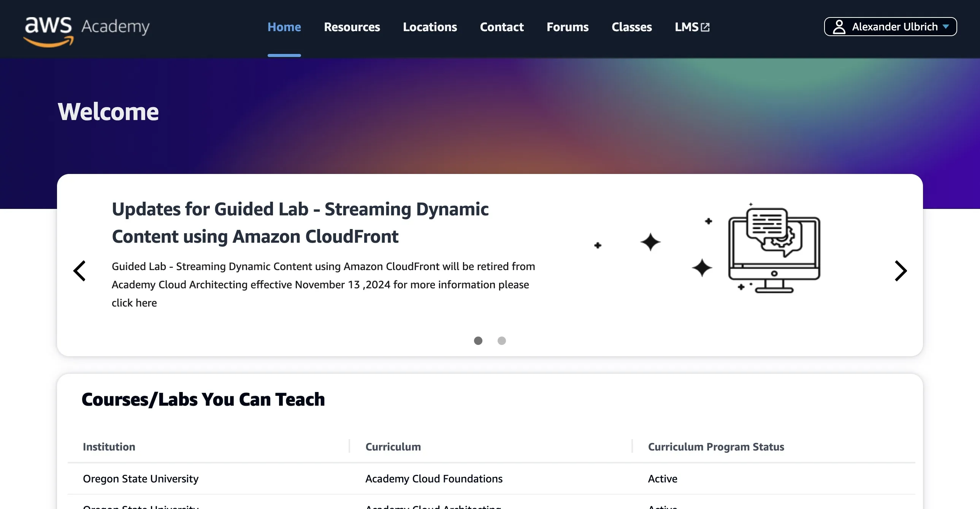The width and height of the screenshot is (980, 509).
Task: Go to previous carousel slide arrow
Action: coord(79,271)
